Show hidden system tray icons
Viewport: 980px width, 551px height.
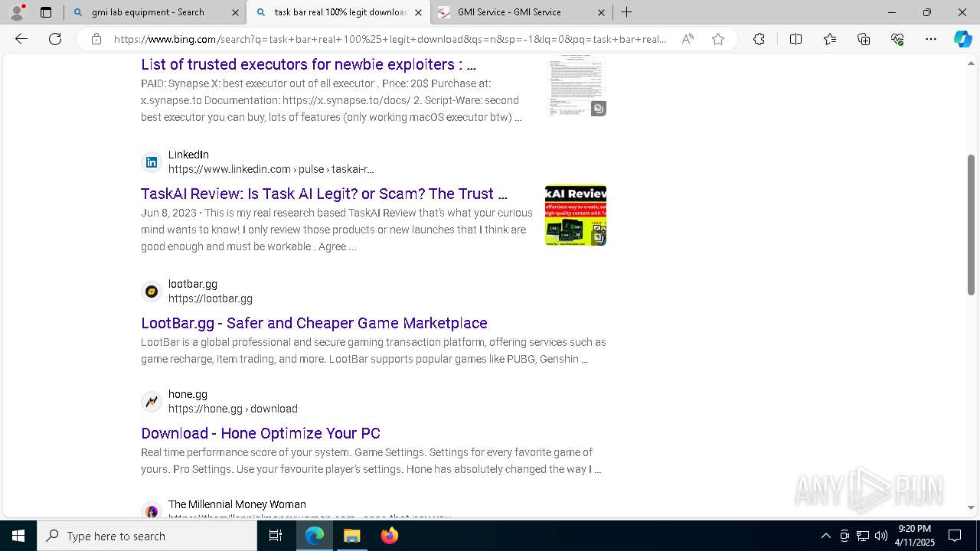[825, 536]
